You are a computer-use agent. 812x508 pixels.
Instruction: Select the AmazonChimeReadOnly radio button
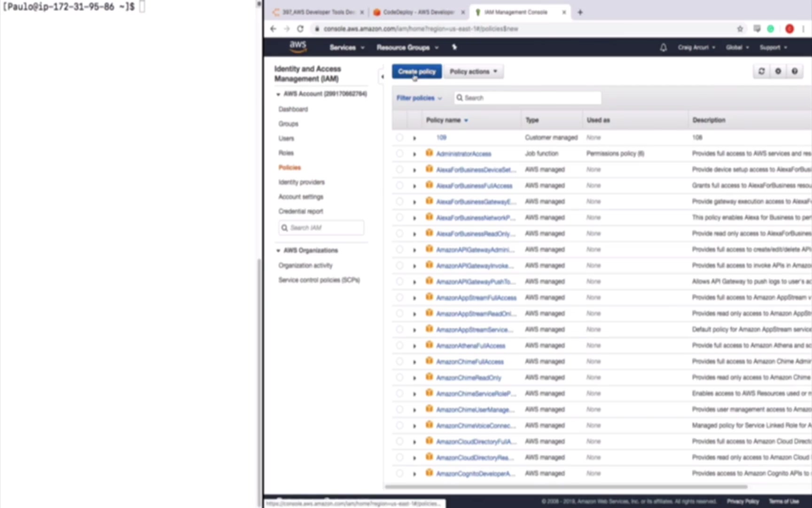point(399,377)
